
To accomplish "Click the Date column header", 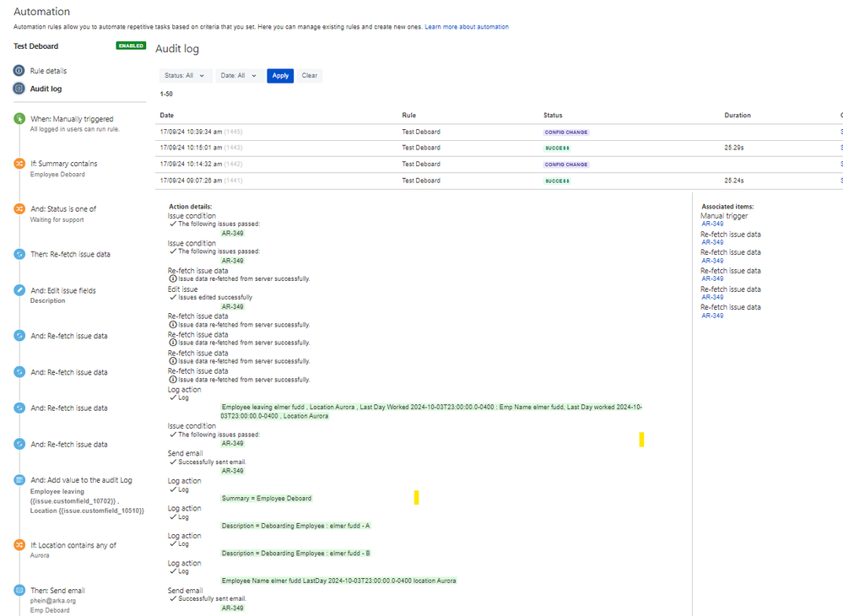I will tap(167, 115).
